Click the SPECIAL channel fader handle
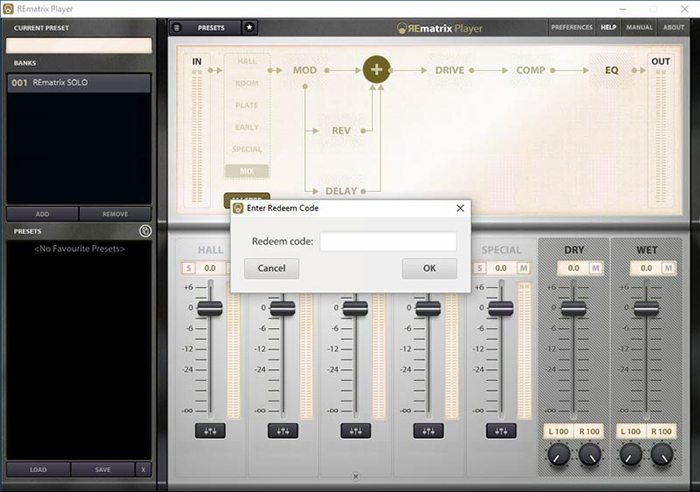Viewport: 700px width, 492px height. click(x=501, y=308)
